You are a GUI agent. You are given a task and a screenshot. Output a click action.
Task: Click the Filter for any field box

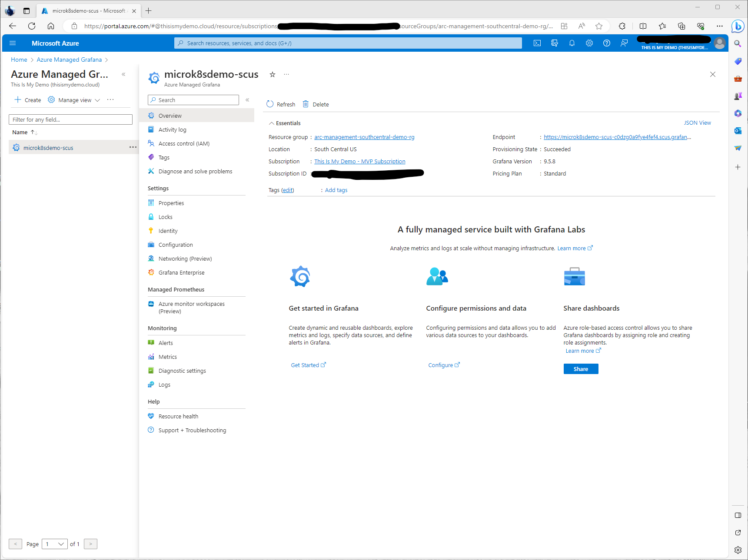(70, 119)
